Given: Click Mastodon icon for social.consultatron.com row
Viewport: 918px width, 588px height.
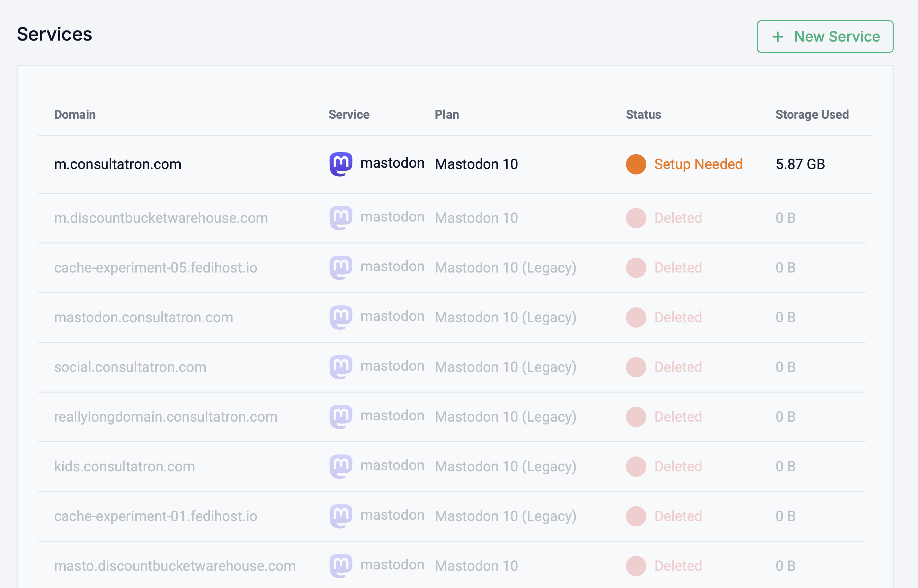Looking at the screenshot, I should click(x=341, y=367).
